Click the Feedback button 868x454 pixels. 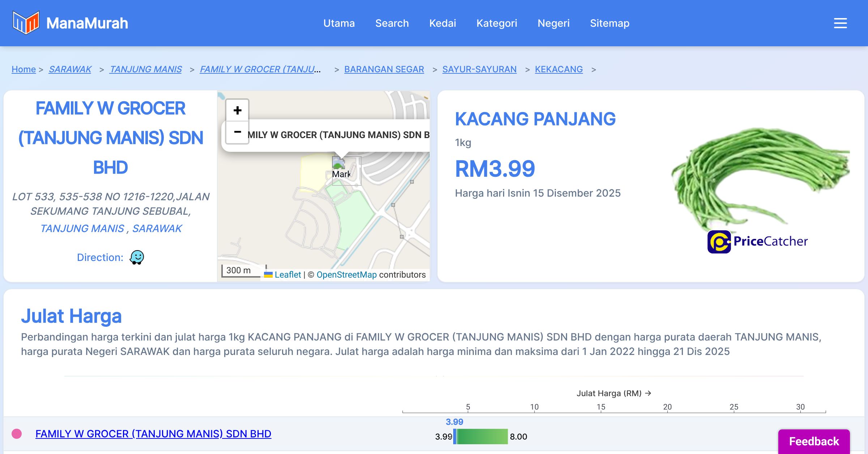coord(814,441)
